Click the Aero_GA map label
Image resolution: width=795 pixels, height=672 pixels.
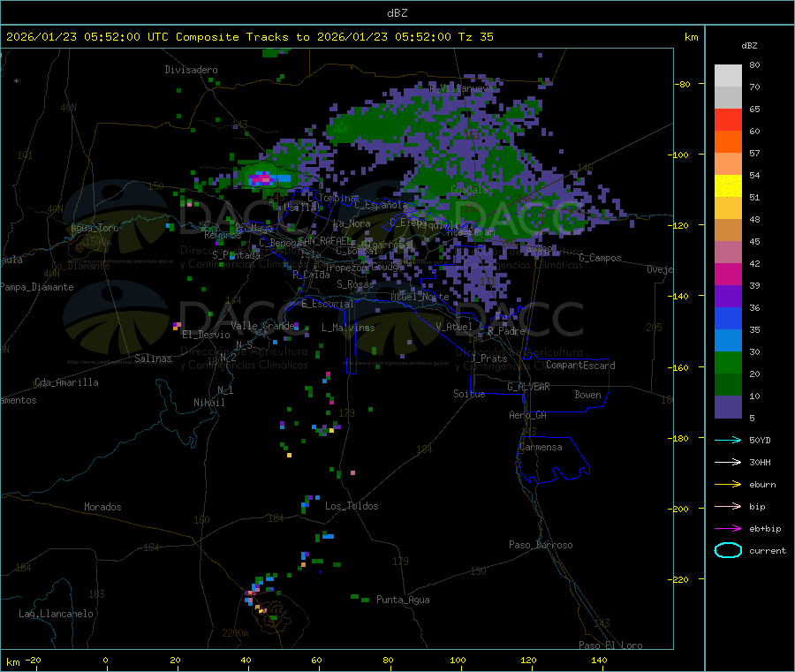pos(527,415)
